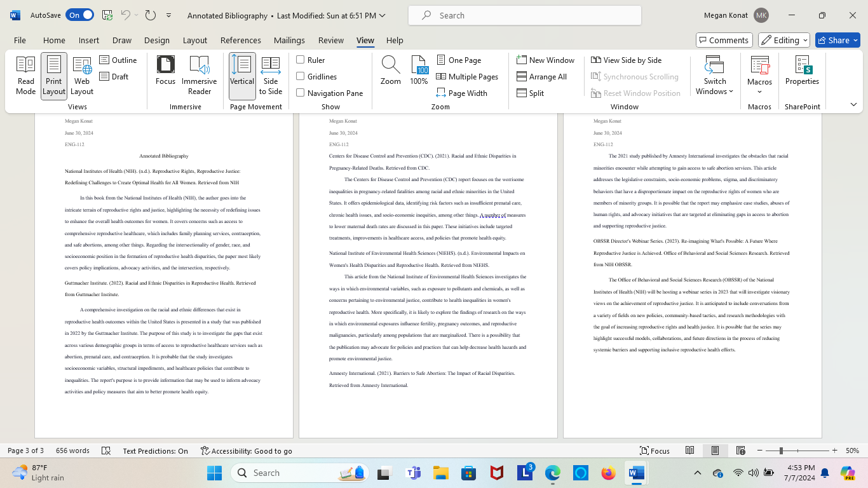Image resolution: width=868 pixels, height=488 pixels.
Task: Open the Switch Windows dropdown
Action: pyautogui.click(x=714, y=76)
